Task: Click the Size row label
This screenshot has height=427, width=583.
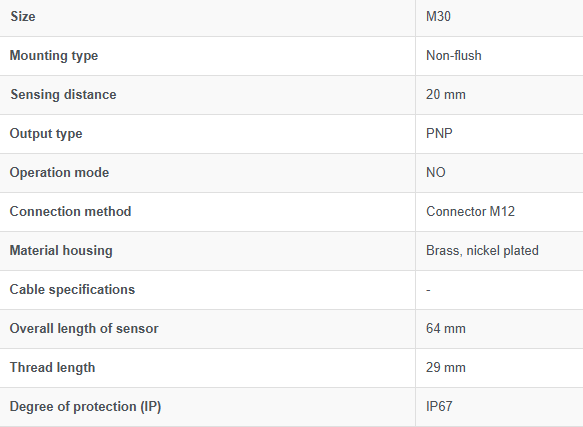Action: (23, 16)
